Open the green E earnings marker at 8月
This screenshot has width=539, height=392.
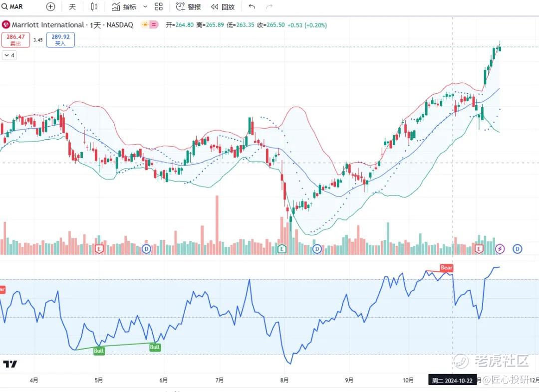coord(282,249)
